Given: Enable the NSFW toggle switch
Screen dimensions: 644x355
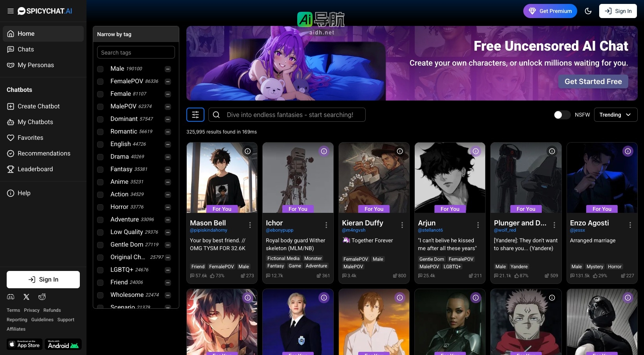Looking at the screenshot, I should click(561, 115).
